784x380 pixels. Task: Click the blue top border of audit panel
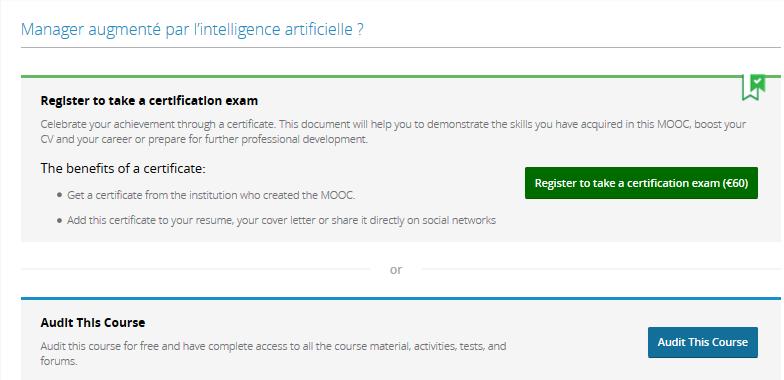(x=400, y=298)
